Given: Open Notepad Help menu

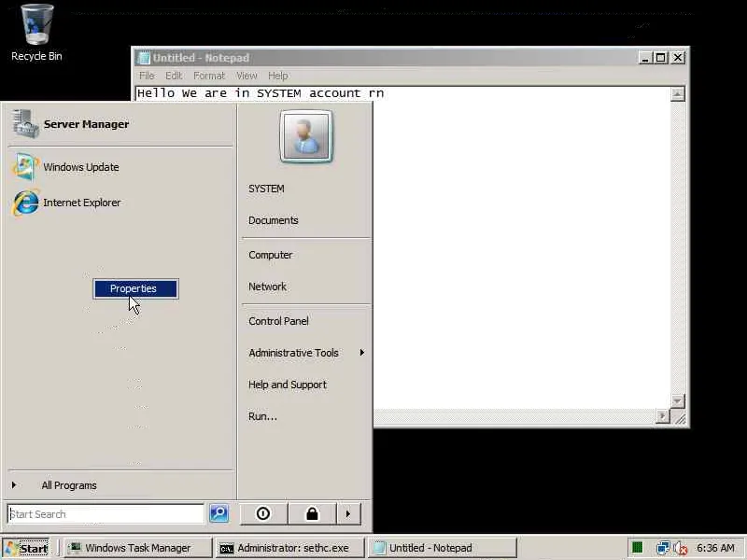Looking at the screenshot, I should (277, 76).
